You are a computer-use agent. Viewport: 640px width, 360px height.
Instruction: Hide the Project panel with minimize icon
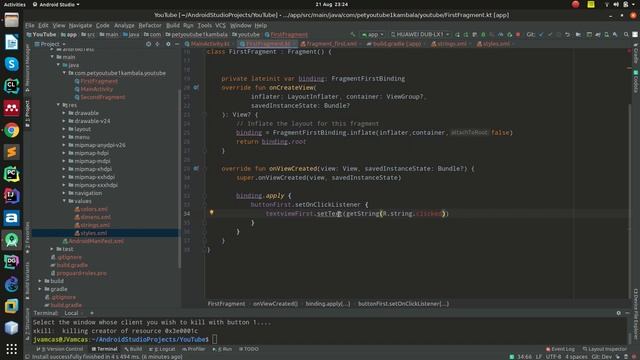pos(177,44)
